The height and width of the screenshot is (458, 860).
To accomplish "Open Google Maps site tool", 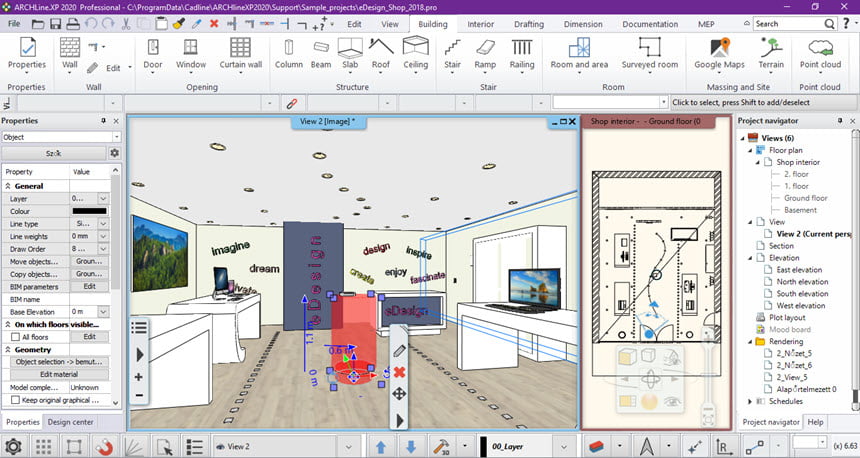I will 720,54.
